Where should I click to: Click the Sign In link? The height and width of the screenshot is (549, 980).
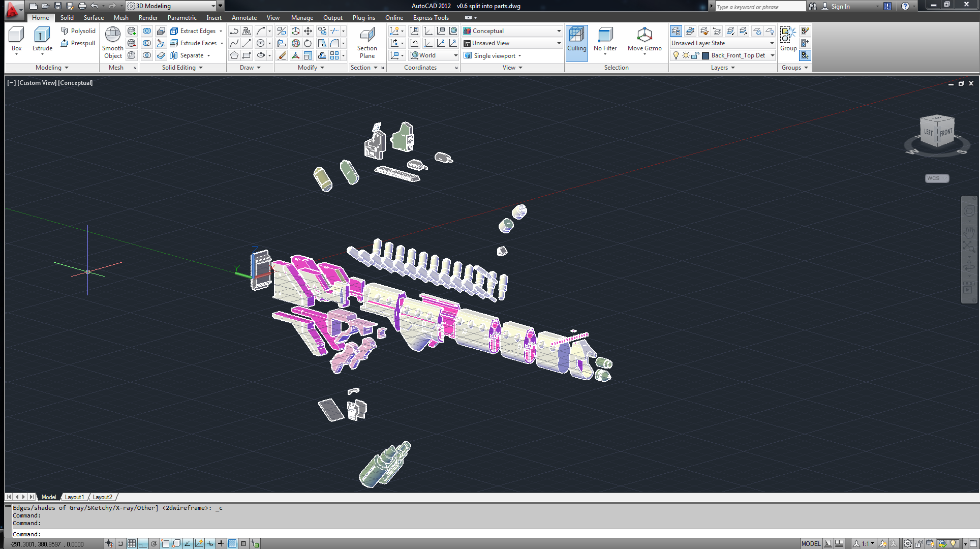click(840, 7)
